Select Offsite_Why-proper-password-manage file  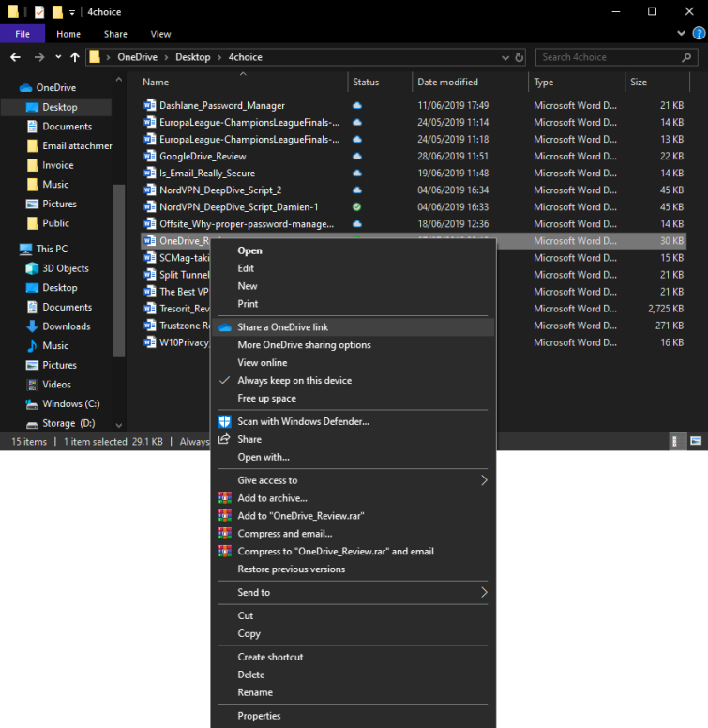(247, 224)
